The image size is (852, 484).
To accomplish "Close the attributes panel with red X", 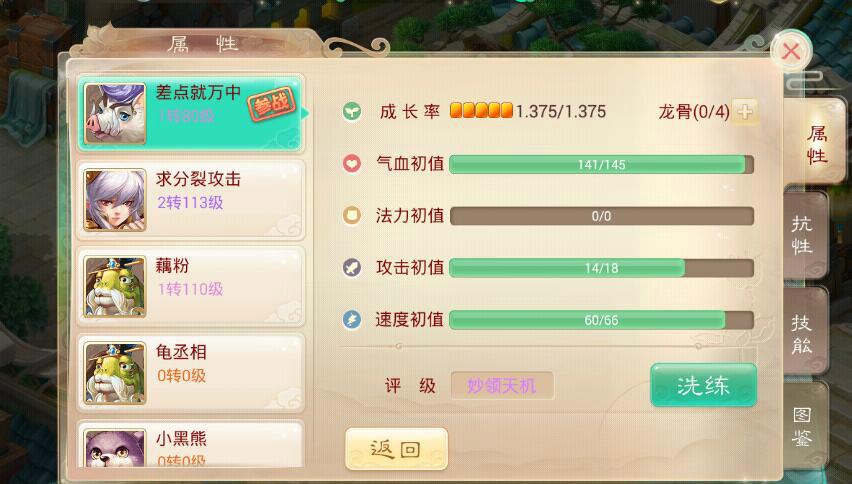I will (x=791, y=52).
